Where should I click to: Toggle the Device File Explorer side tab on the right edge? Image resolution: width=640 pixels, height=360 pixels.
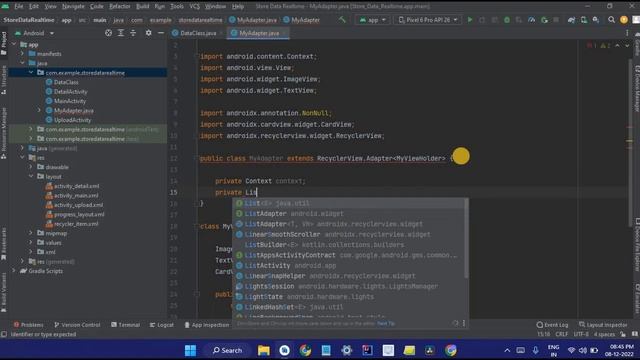(x=636, y=245)
